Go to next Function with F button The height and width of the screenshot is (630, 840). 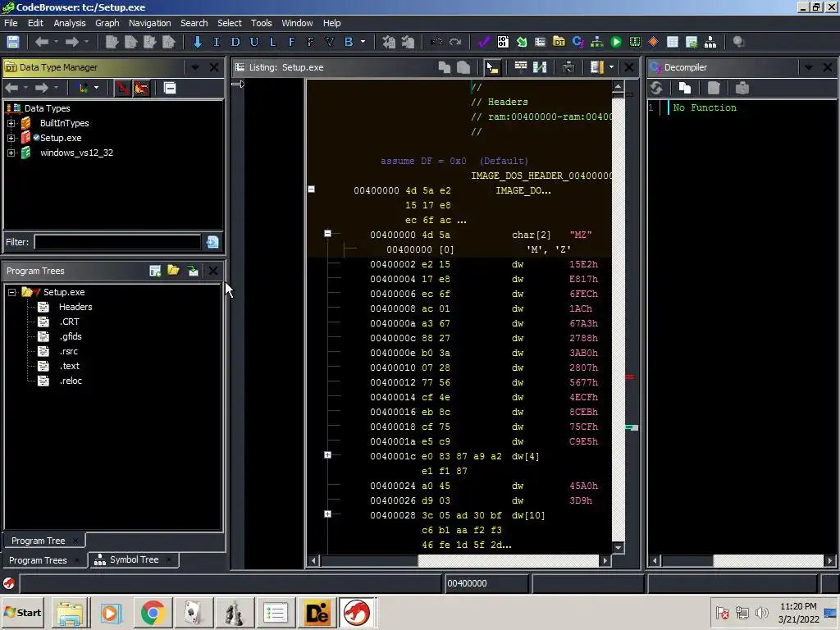(x=291, y=42)
